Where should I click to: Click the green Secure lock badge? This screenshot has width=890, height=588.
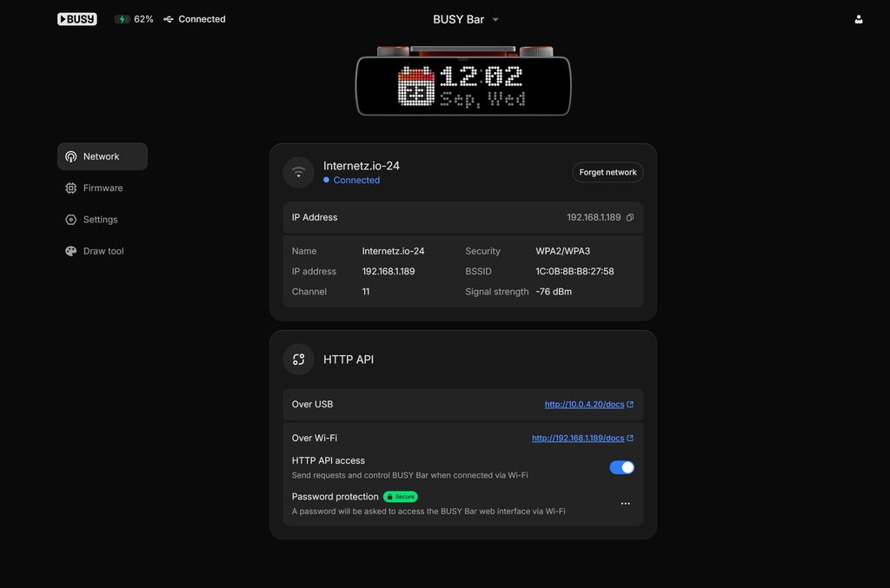(401, 497)
